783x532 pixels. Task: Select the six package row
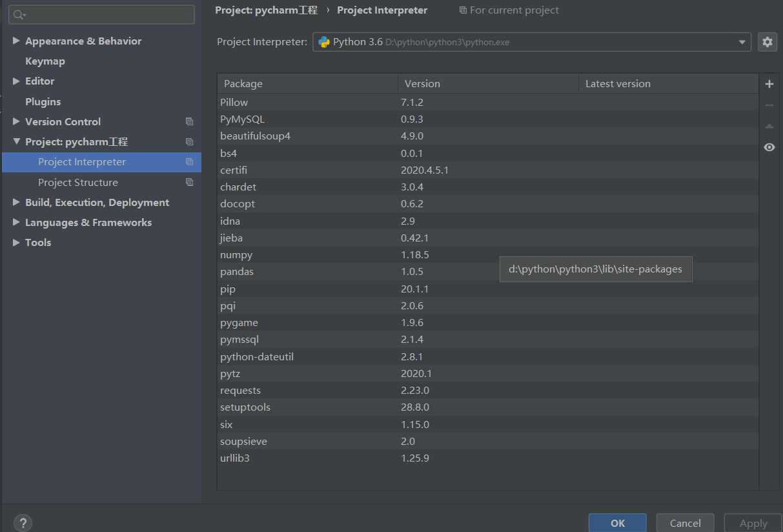(488, 424)
